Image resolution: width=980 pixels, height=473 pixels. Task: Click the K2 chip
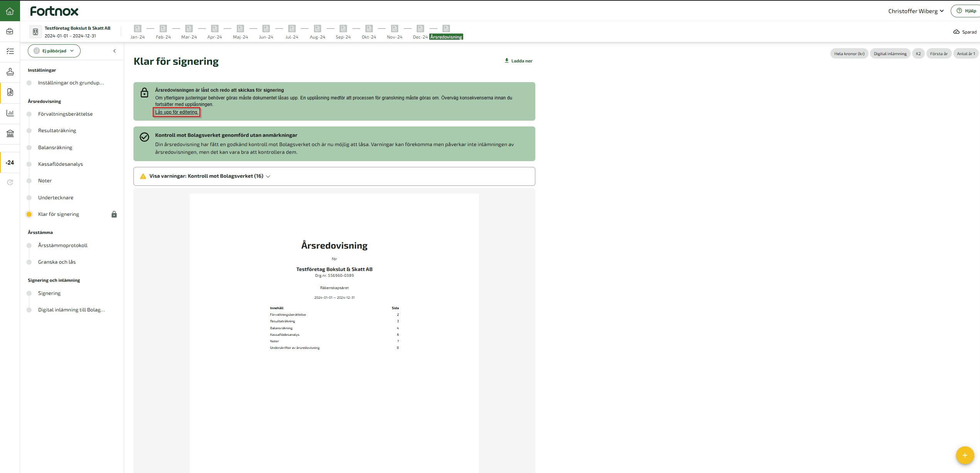[918, 54]
